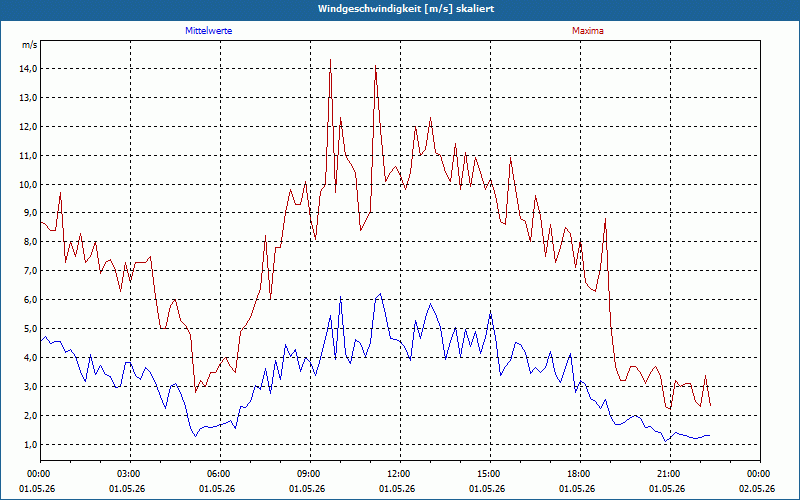Click the 1,0 y-axis value

(x=30, y=444)
